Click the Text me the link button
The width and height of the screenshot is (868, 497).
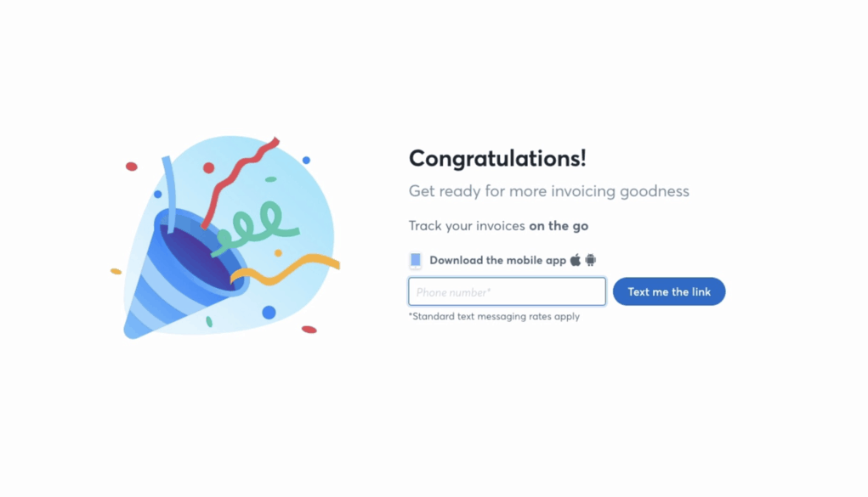669,291
